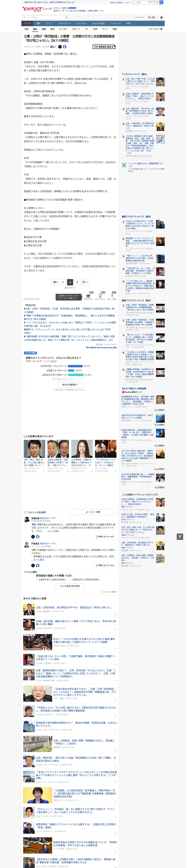Open the poll comment count 3530
Screen dimensions: 186x868
pos(46,361)
